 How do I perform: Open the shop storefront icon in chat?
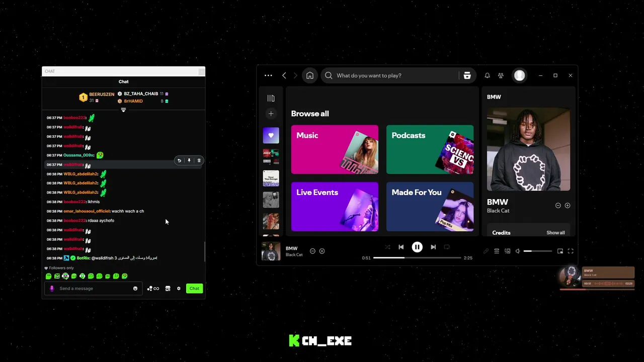tap(168, 289)
